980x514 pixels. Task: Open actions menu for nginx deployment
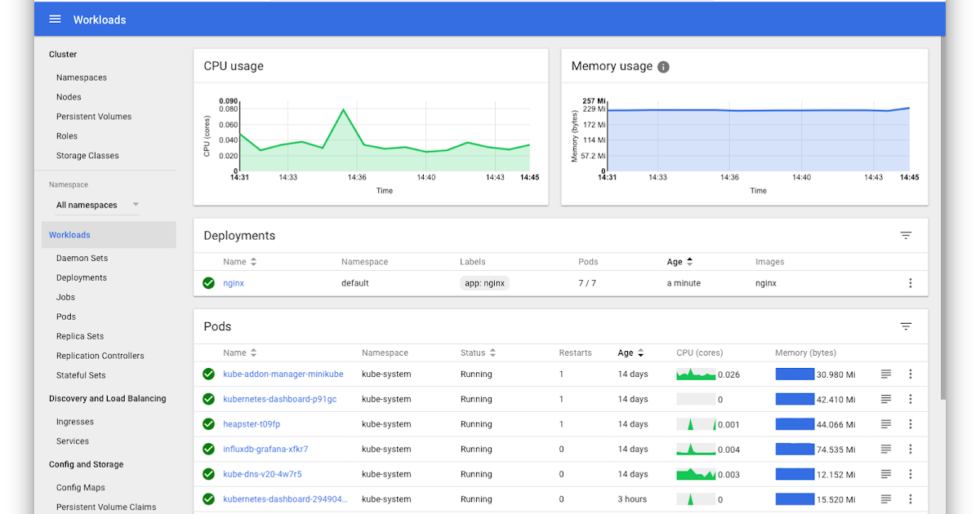point(911,283)
